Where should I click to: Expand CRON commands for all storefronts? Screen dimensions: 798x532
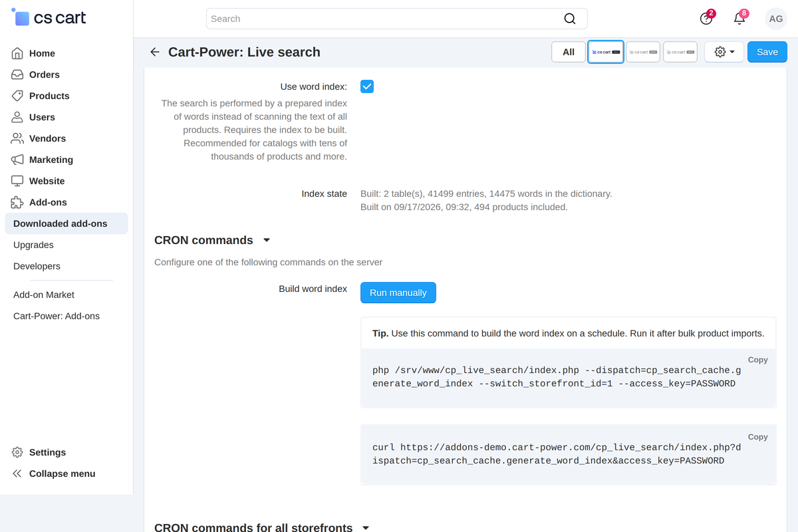(x=365, y=527)
